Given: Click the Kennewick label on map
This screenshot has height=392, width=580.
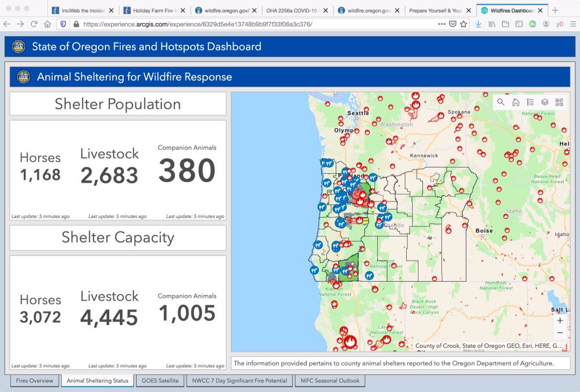Looking at the screenshot, I should [424, 156].
